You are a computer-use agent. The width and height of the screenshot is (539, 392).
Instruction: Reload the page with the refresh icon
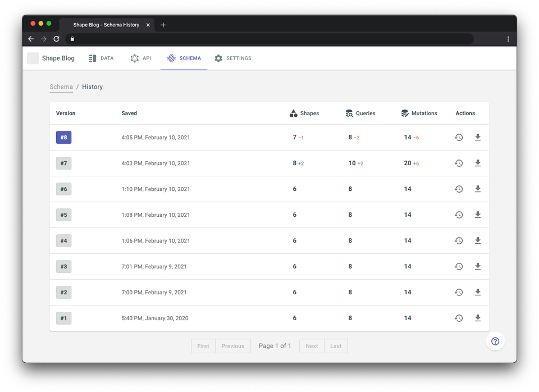click(56, 39)
